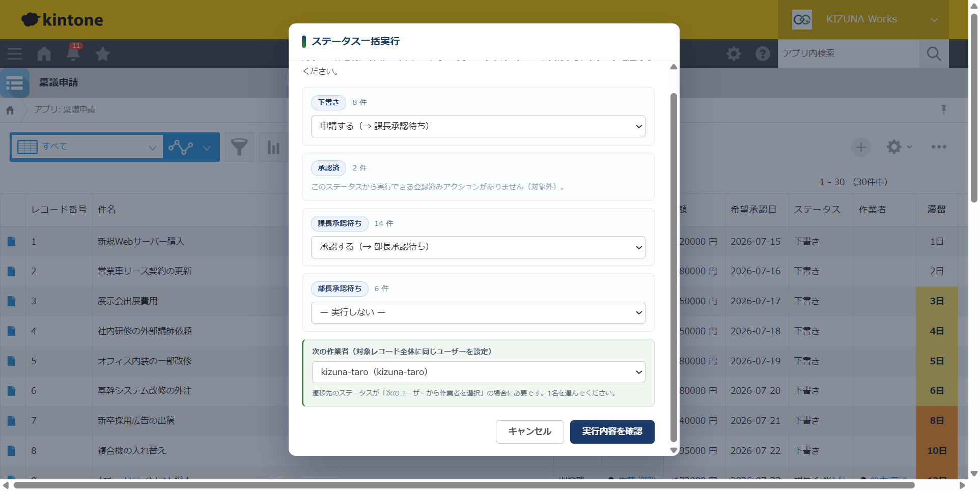This screenshot has width=980, height=491.
Task: Open record 3 detail icon
Action: [11, 301]
